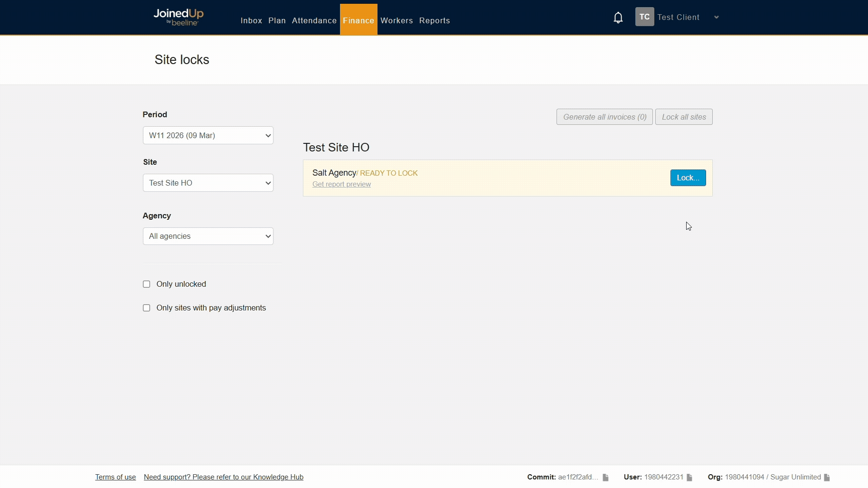Enable the Only unlocked checkbox
This screenshot has width=868, height=488.
(147, 284)
